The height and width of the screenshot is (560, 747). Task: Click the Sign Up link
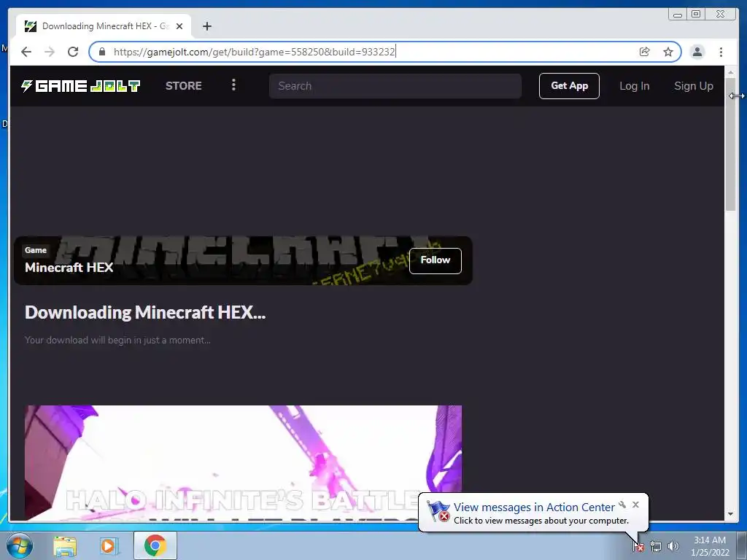pos(694,86)
